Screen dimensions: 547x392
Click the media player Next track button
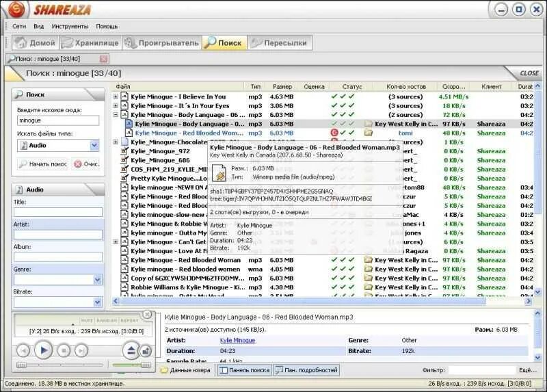[x=81, y=350]
